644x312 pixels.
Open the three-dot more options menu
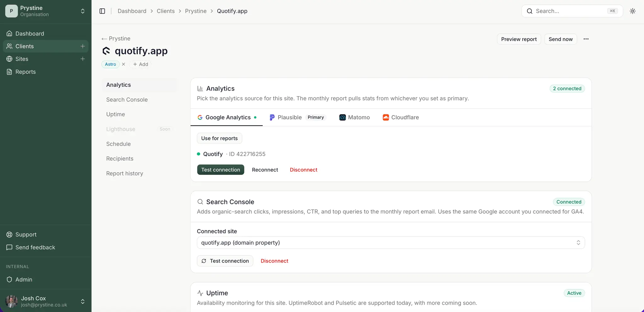click(586, 39)
